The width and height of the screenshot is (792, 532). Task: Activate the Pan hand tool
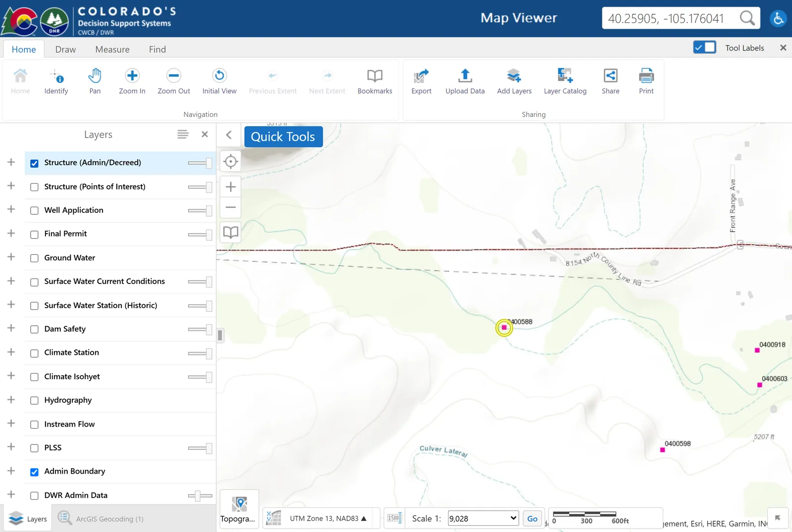click(95, 82)
